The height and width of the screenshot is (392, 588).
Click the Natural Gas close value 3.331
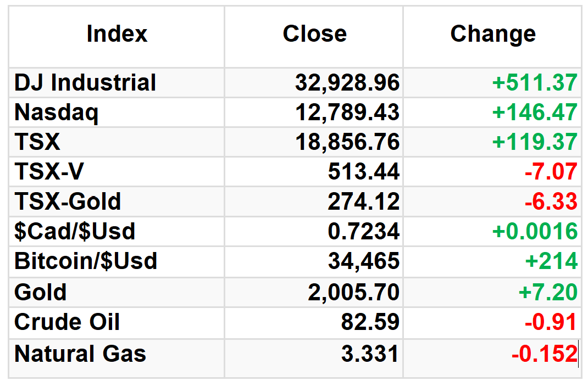[370, 354]
